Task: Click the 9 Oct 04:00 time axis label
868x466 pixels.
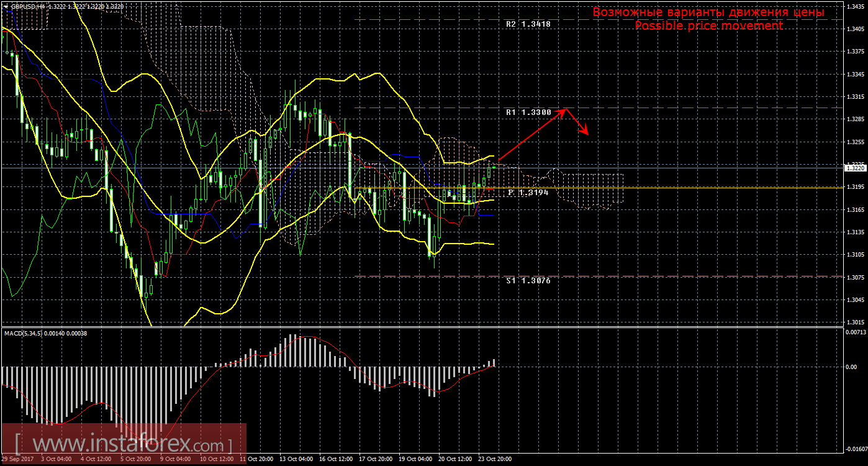Action: point(176,460)
